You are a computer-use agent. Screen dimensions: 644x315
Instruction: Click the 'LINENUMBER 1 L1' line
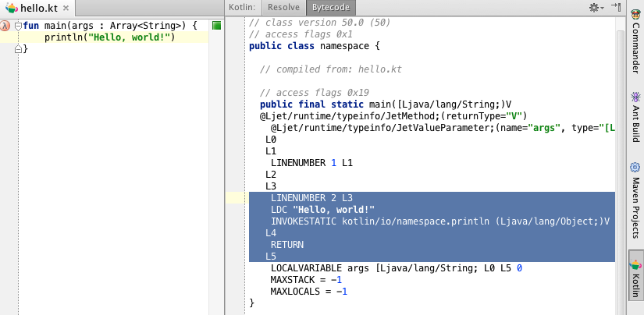311,163
